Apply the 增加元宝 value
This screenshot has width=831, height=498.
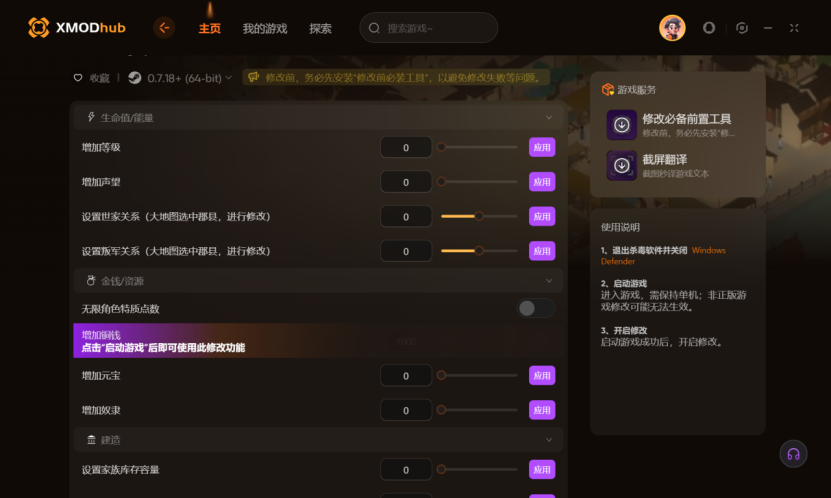click(542, 376)
